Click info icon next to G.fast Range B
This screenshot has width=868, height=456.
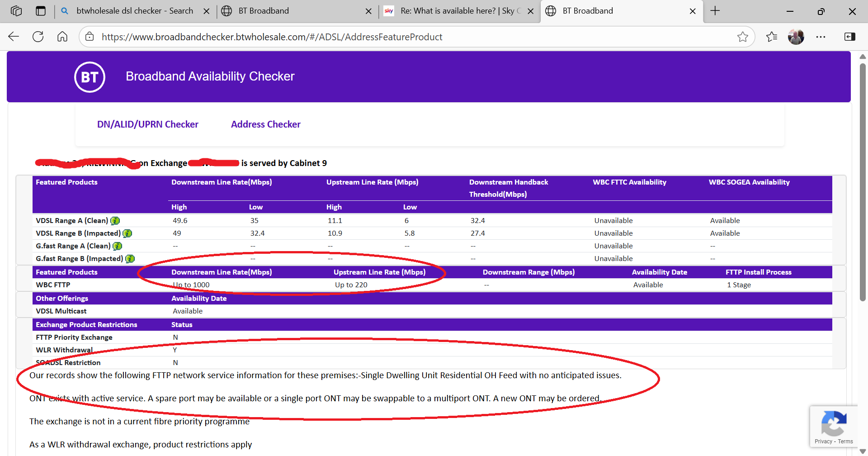[x=130, y=259]
